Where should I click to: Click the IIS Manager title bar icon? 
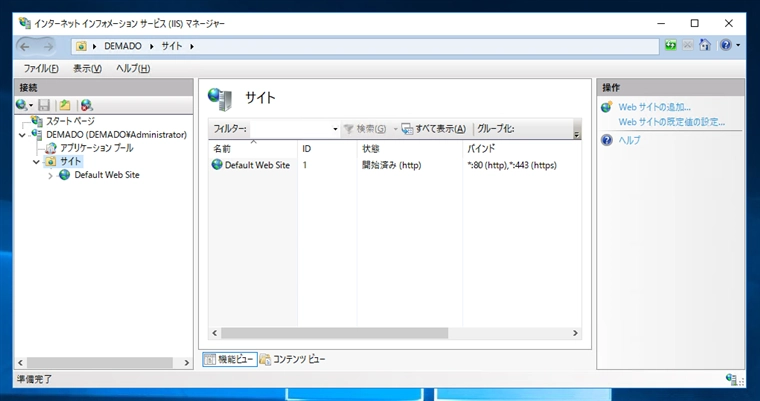tap(25, 23)
